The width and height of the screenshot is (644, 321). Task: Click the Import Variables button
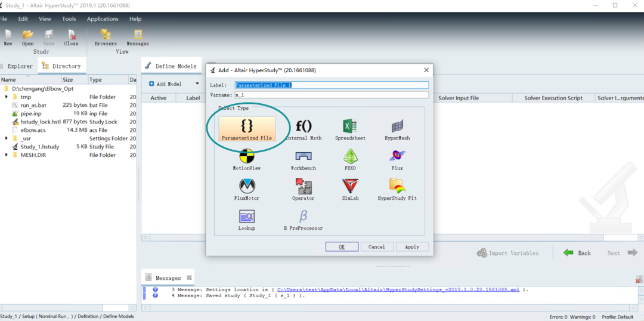pos(507,253)
